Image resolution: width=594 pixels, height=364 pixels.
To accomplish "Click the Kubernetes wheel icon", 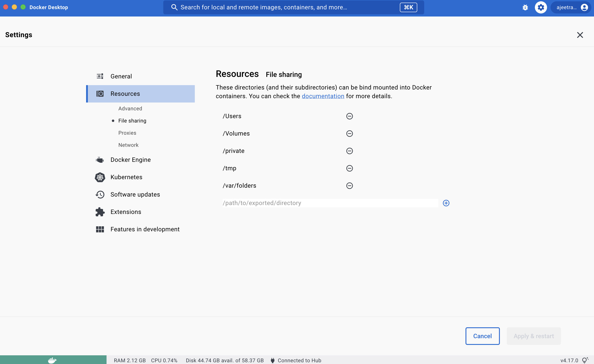I will tap(100, 177).
